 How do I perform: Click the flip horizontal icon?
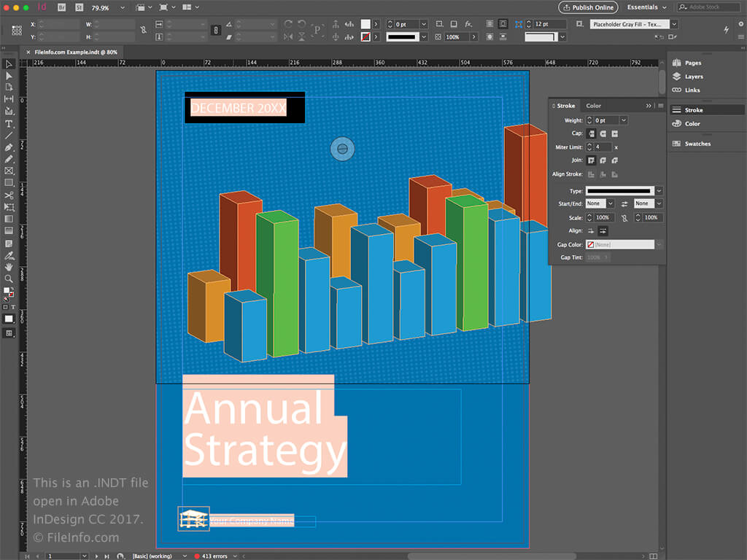288,36
